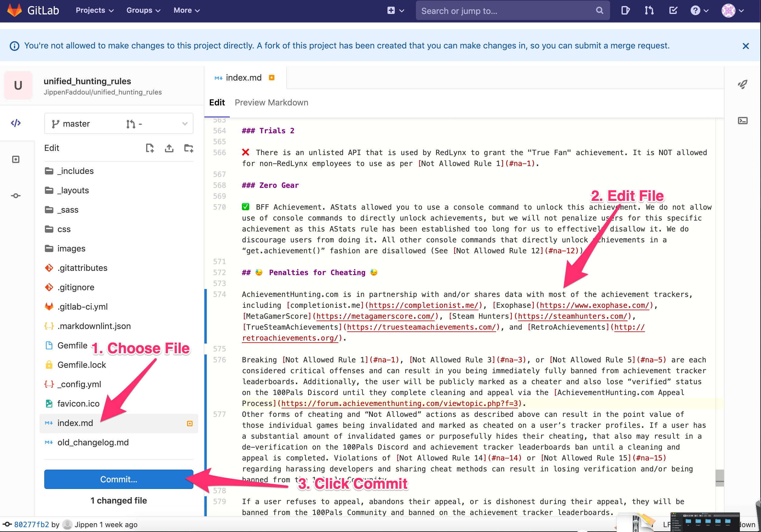Click the 80277fb2 commit link
Viewport: 761px width, 532px height.
click(32, 524)
